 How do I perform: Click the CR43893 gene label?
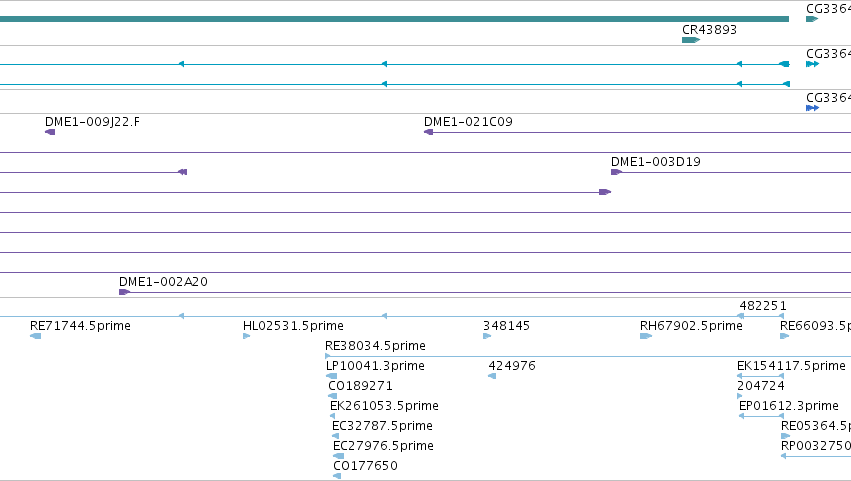point(709,30)
